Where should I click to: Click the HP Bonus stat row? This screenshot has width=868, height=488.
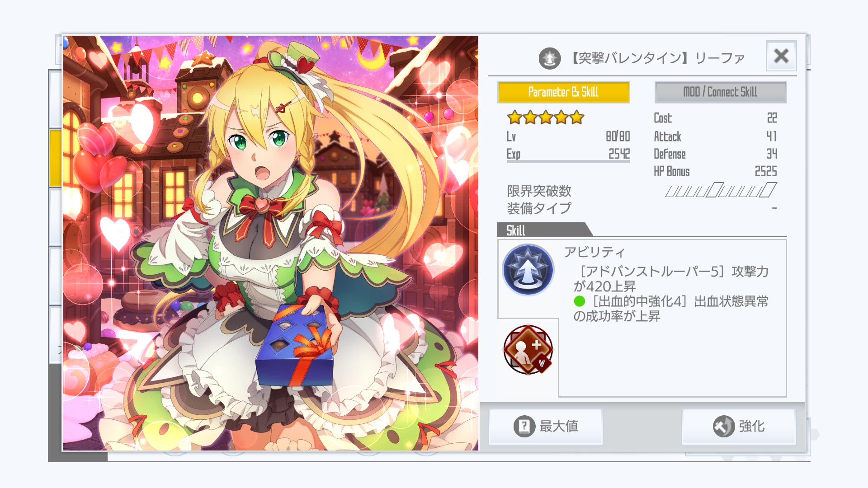click(x=715, y=171)
